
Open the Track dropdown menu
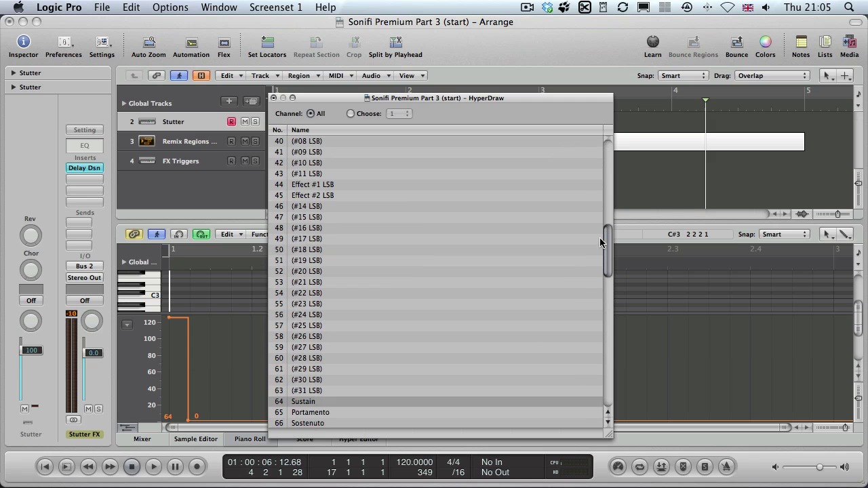coord(265,76)
